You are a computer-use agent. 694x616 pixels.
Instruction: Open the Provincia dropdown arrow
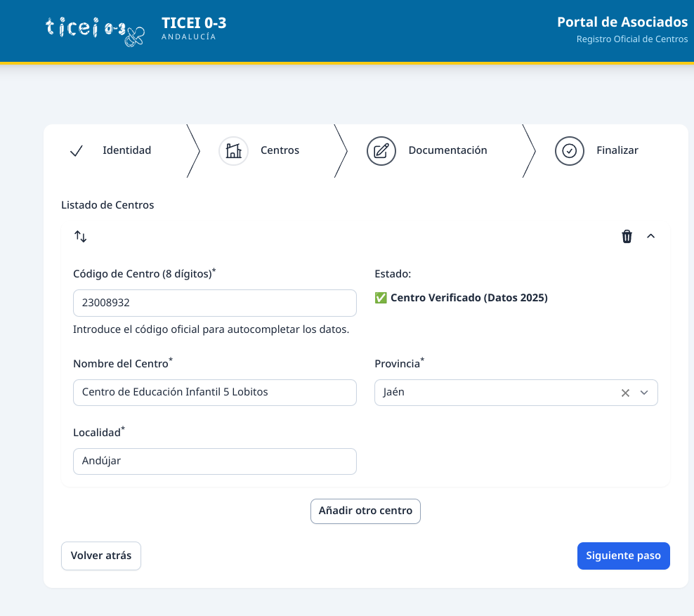[x=644, y=393]
